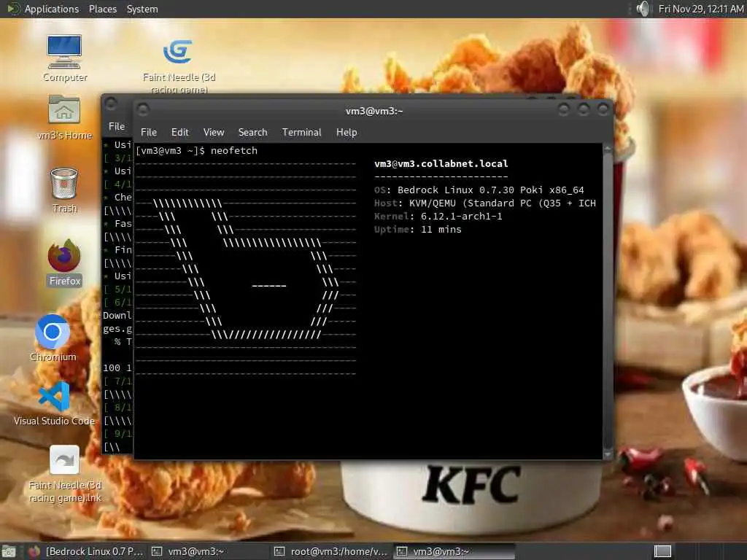
Task: Click the active vm3@vm3:~ taskbar entry
Action: (x=454, y=551)
